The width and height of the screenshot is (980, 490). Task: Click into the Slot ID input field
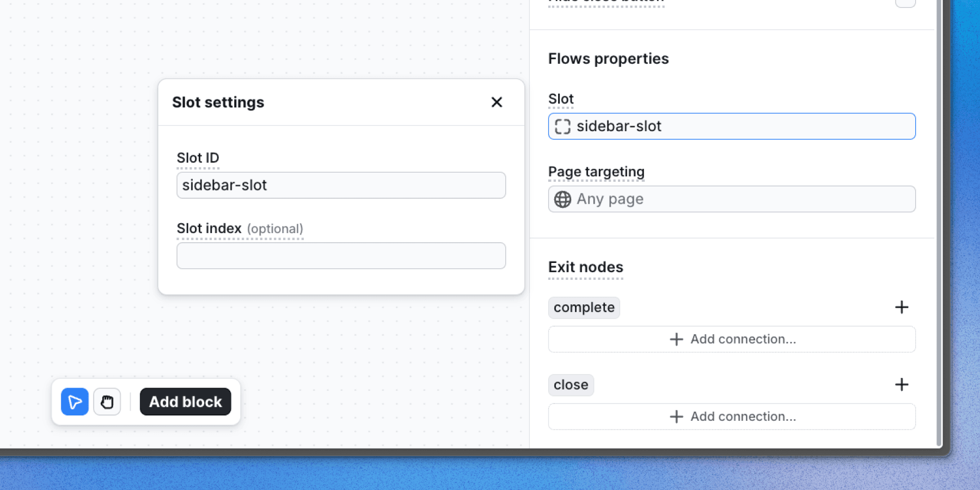[341, 185]
